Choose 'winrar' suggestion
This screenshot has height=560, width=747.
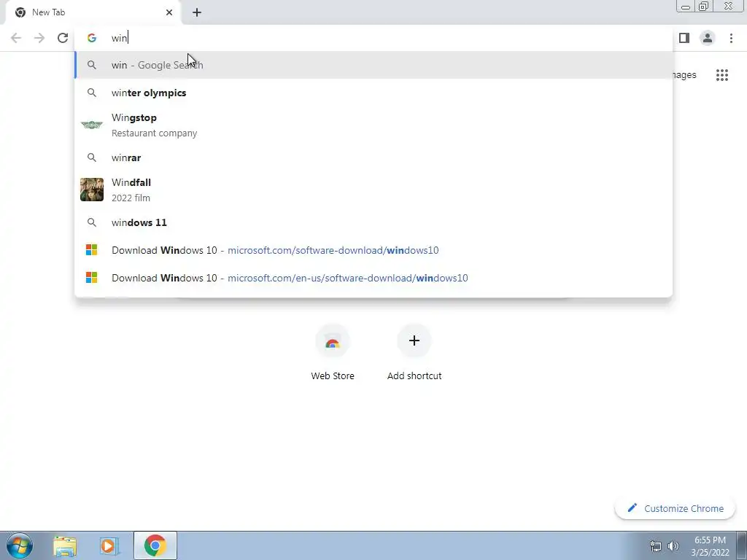click(373, 157)
